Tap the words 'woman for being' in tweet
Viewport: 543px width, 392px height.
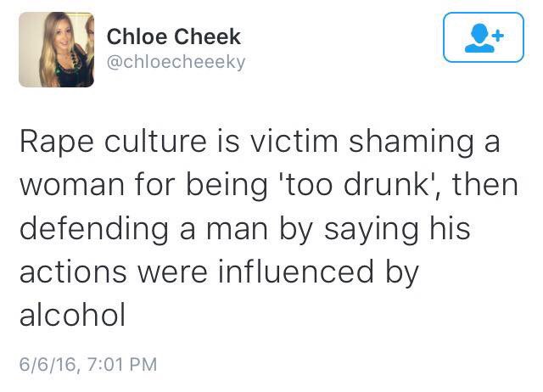[x=143, y=186]
